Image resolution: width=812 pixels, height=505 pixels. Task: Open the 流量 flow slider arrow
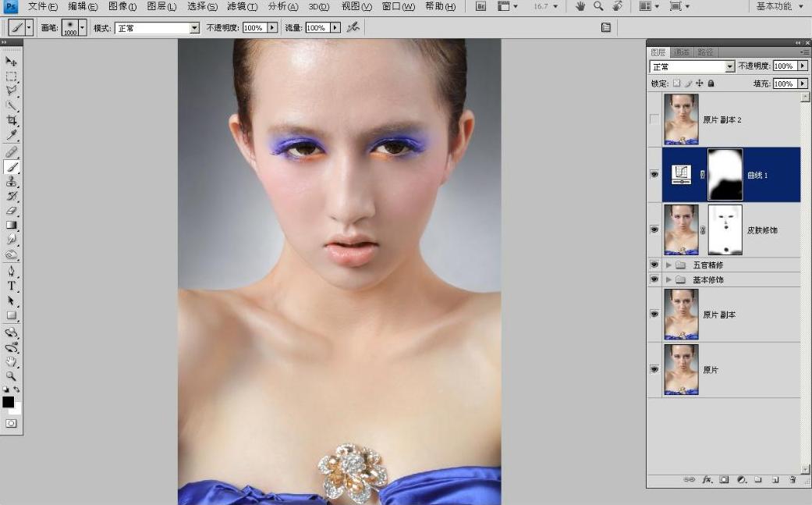tap(335, 27)
